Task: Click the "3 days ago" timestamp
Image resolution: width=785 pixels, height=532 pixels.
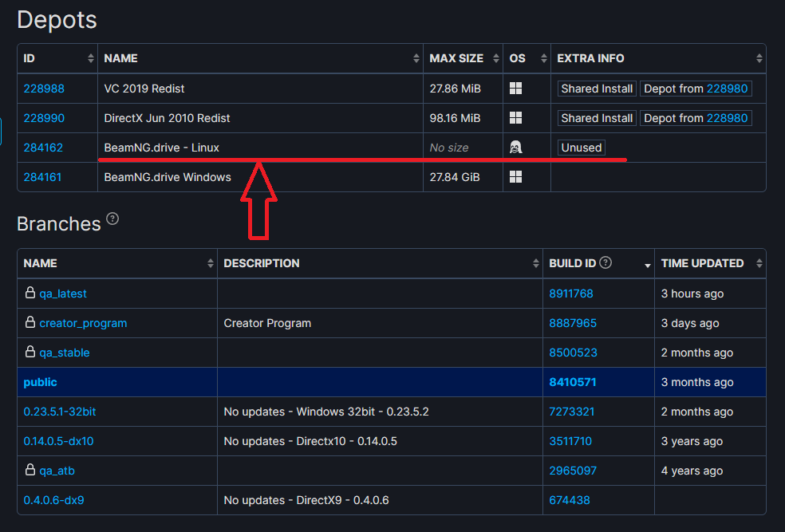Action: (690, 323)
